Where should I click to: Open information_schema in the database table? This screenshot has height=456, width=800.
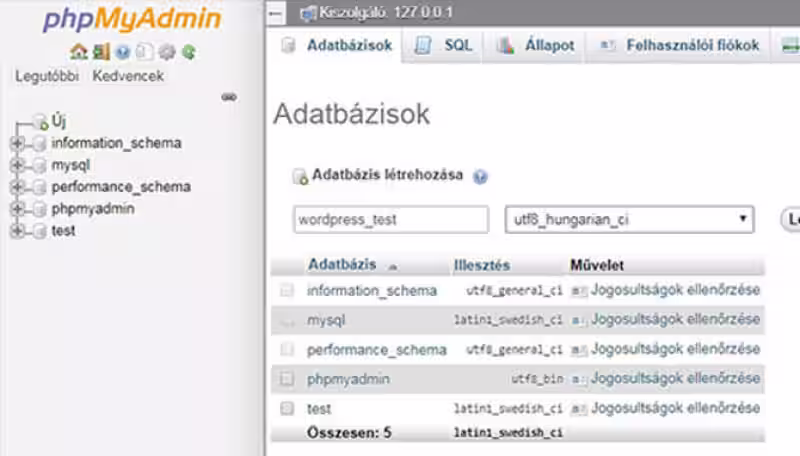372,291
